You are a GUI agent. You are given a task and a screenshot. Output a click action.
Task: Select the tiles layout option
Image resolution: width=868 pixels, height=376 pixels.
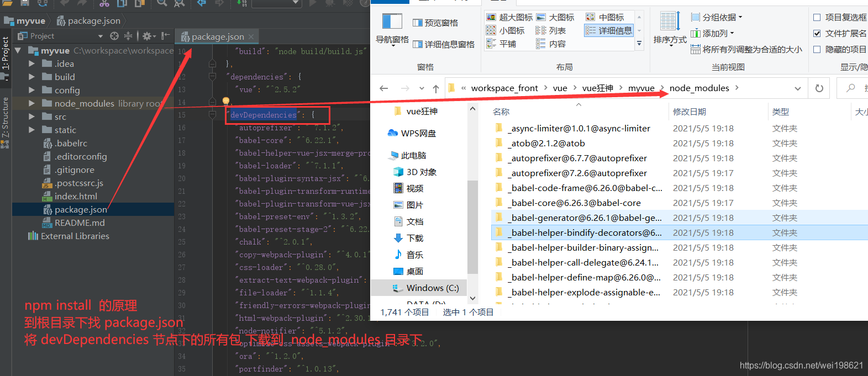[501, 44]
